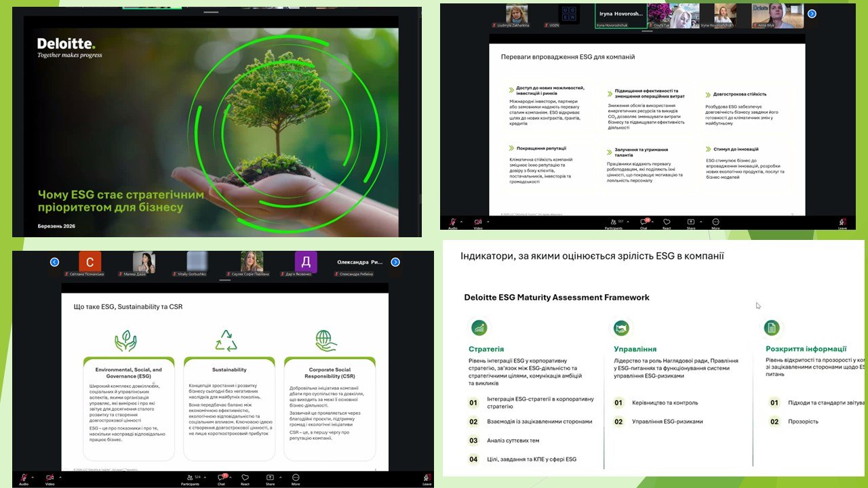This screenshot has height=488, width=868.
Task: Expand audio options caret in top-right Zoom window
Action: pos(461,220)
